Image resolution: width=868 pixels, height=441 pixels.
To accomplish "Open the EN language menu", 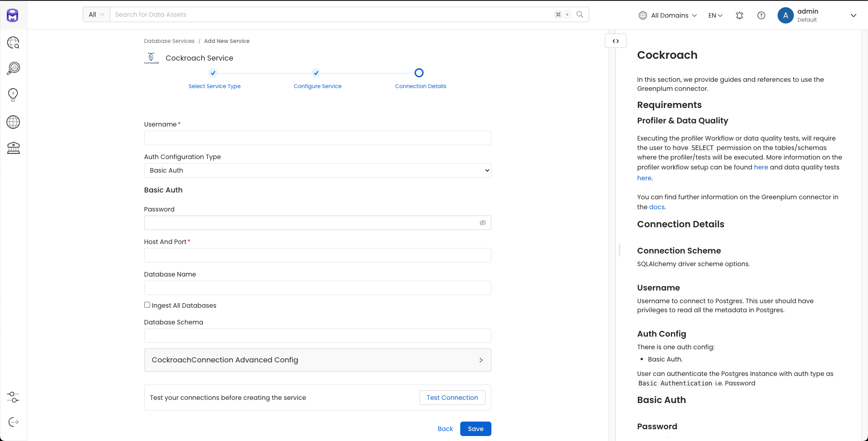I will (x=715, y=15).
